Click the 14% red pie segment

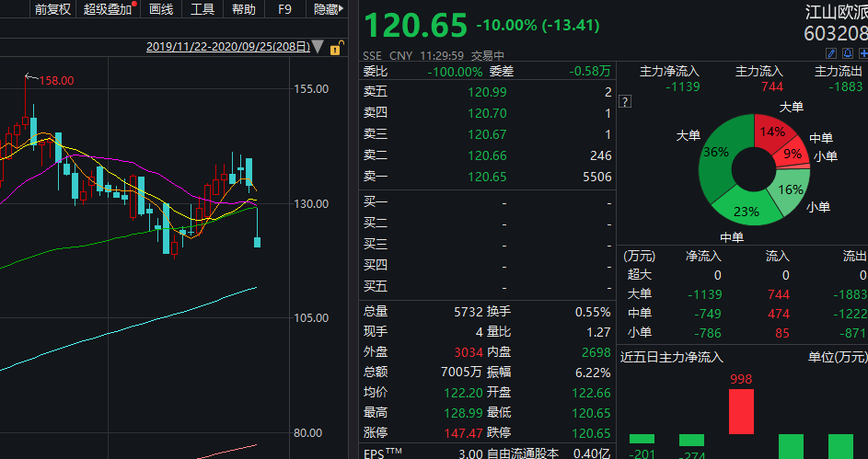(773, 132)
